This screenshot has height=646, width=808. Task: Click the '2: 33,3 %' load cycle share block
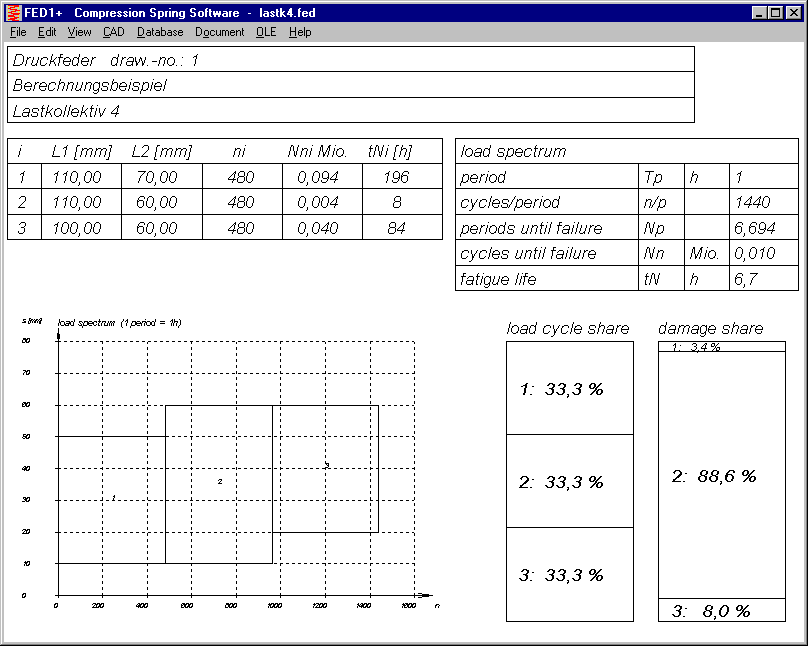(x=569, y=481)
